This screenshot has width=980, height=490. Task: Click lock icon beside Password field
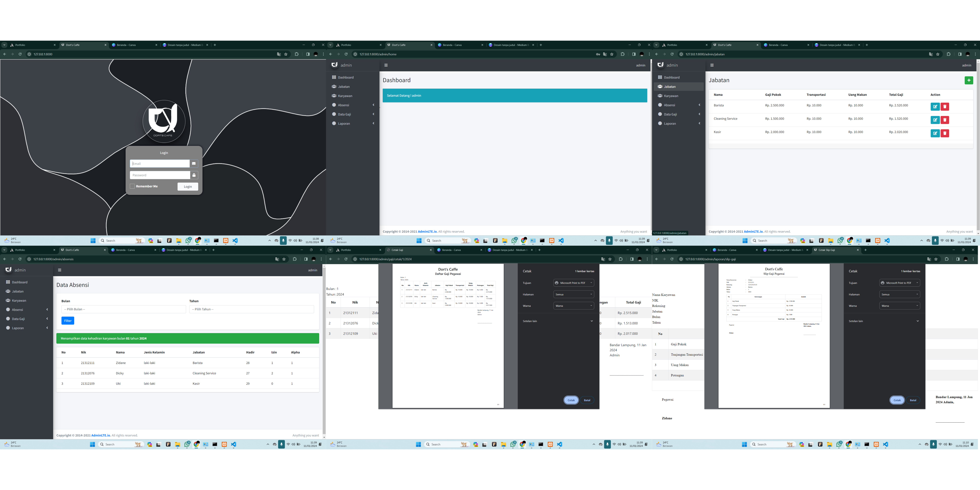coord(194,175)
